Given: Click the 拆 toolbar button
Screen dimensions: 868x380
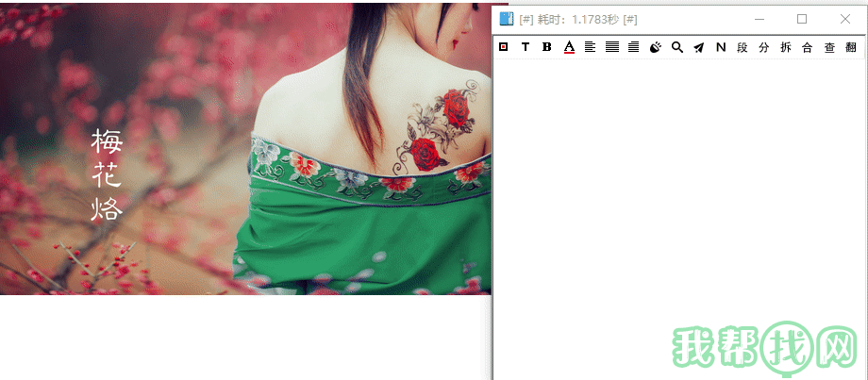Looking at the screenshot, I should click(786, 47).
